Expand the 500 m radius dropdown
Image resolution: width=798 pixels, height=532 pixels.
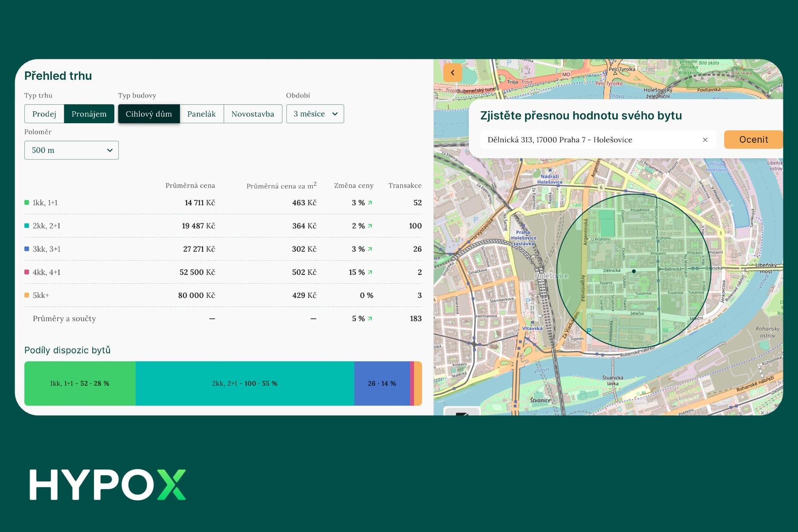[71, 150]
